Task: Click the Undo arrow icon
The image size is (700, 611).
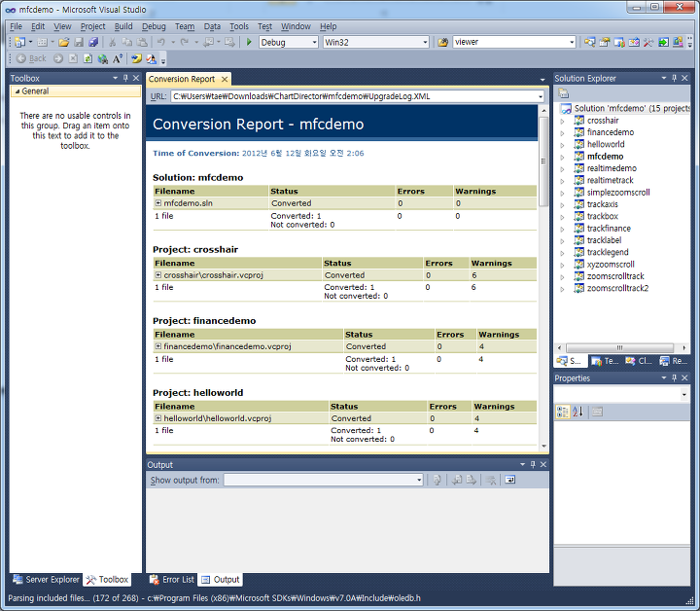Action: 161,42
